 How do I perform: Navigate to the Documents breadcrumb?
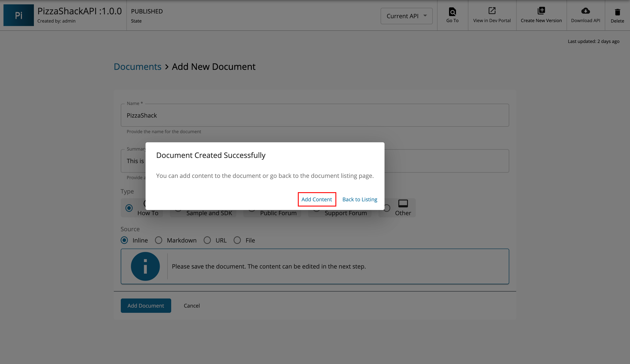tap(137, 66)
